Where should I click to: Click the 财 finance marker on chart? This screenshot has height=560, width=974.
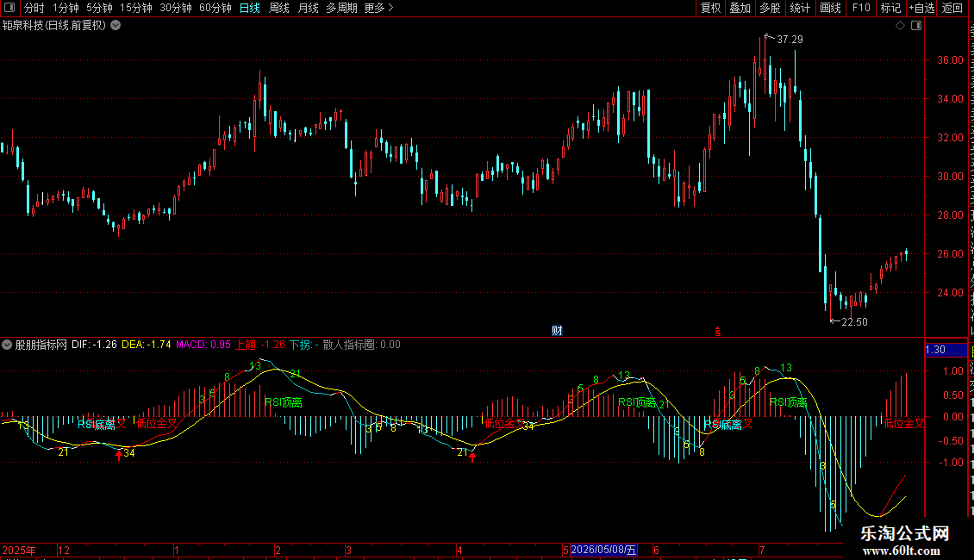click(557, 331)
